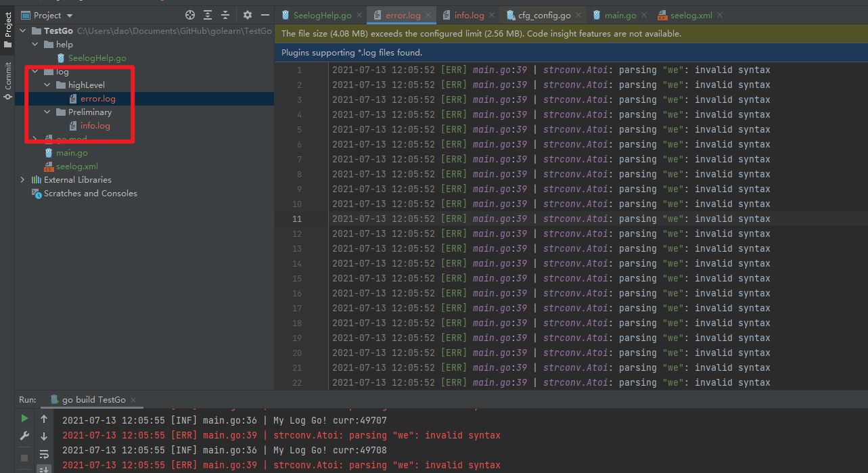Screen dimensions: 868x473
Task: Open run configuration settings wrench icon
Action: (24, 436)
